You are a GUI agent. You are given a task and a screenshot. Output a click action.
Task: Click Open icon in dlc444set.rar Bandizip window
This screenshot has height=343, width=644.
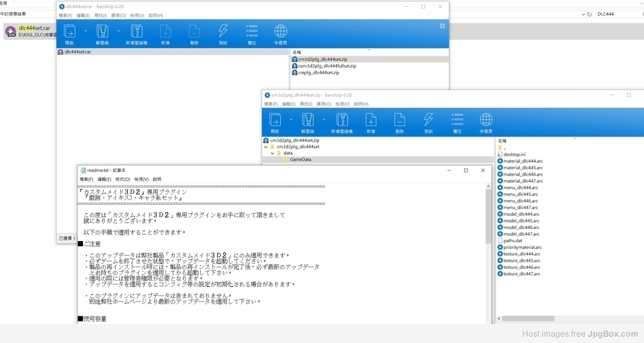click(x=69, y=31)
